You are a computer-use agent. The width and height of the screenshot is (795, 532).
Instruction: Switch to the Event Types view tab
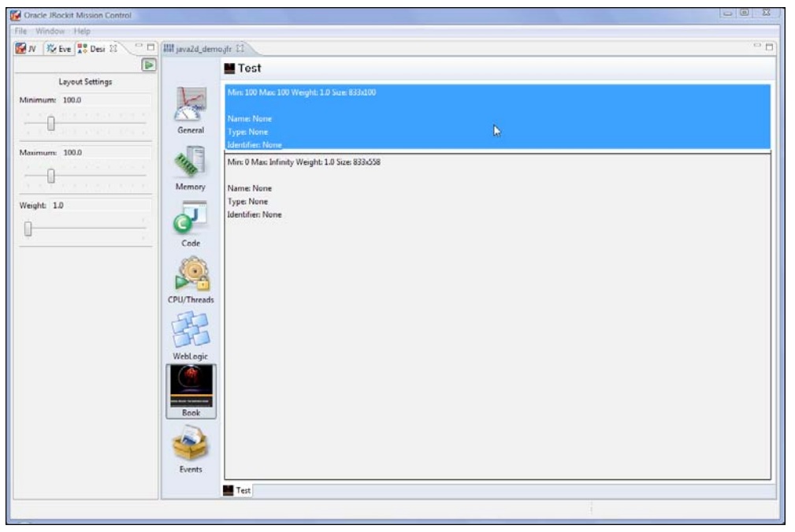tap(58, 49)
